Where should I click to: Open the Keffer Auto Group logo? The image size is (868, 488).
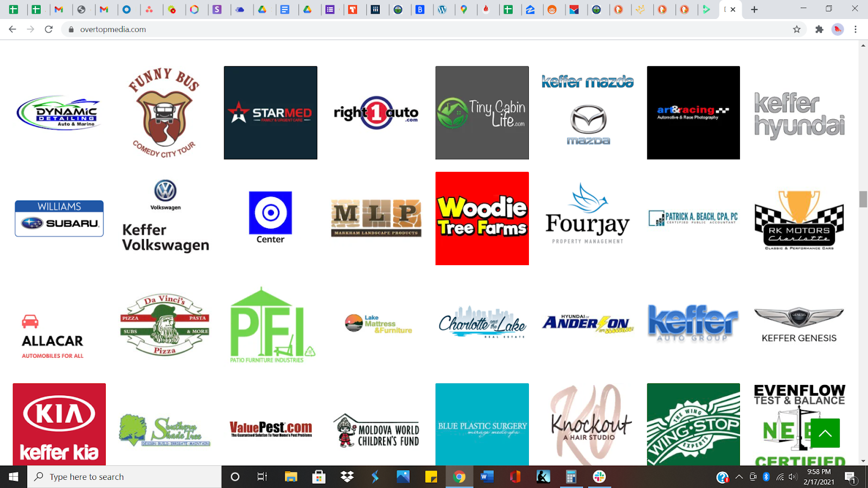(x=693, y=323)
